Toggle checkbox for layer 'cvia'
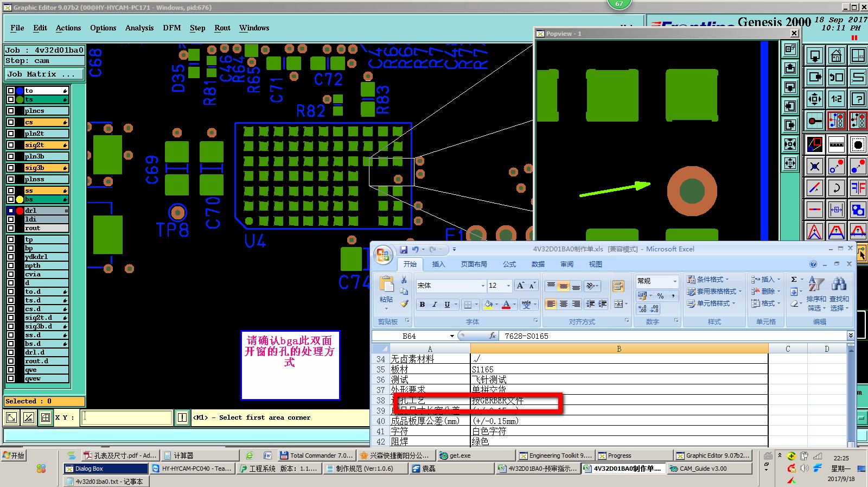 [11, 274]
